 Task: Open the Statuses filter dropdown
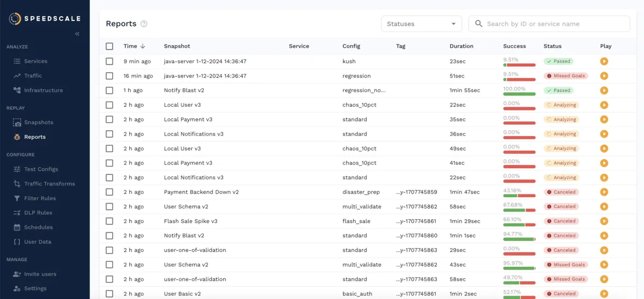[421, 24]
